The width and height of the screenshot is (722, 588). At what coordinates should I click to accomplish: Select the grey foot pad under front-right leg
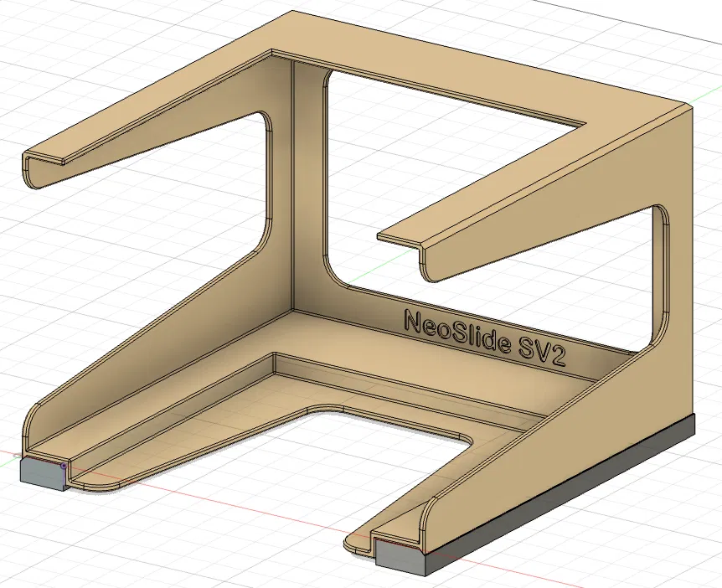(400, 557)
